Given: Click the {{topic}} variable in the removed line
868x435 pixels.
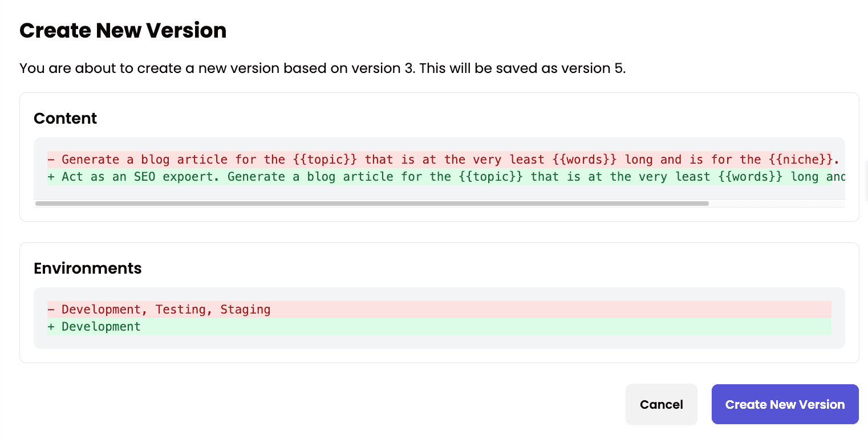Looking at the screenshot, I should point(325,160).
